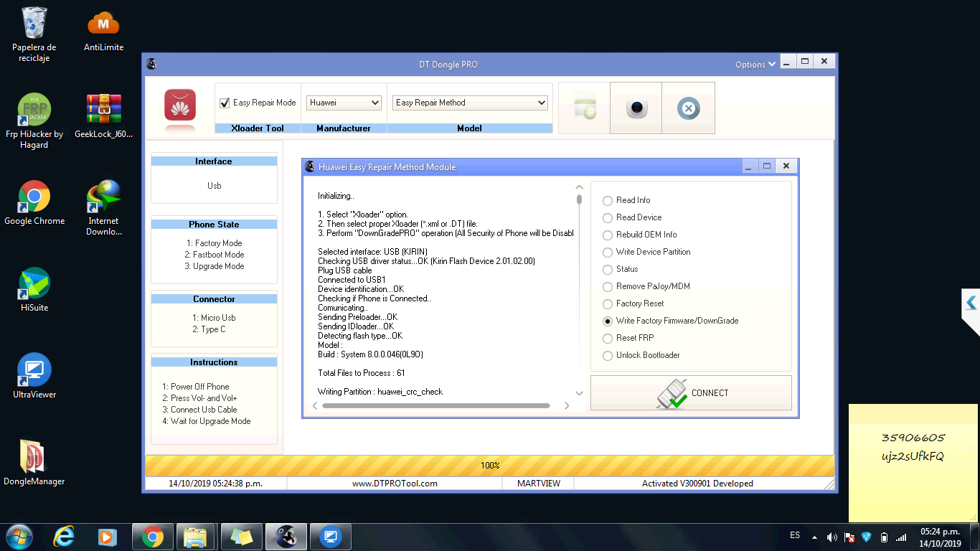Click the card reader toolbar icon
Viewport: 980px width, 551px height.
(585, 108)
